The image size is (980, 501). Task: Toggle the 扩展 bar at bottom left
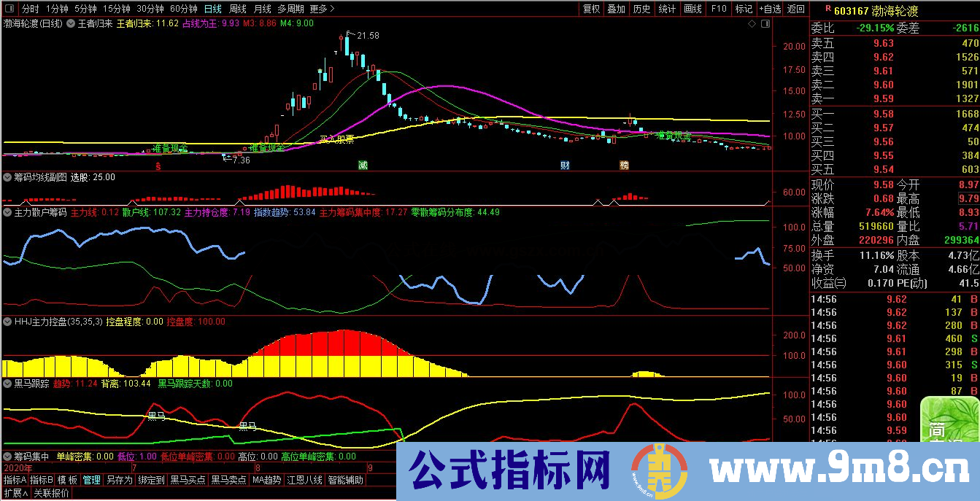(x=15, y=494)
